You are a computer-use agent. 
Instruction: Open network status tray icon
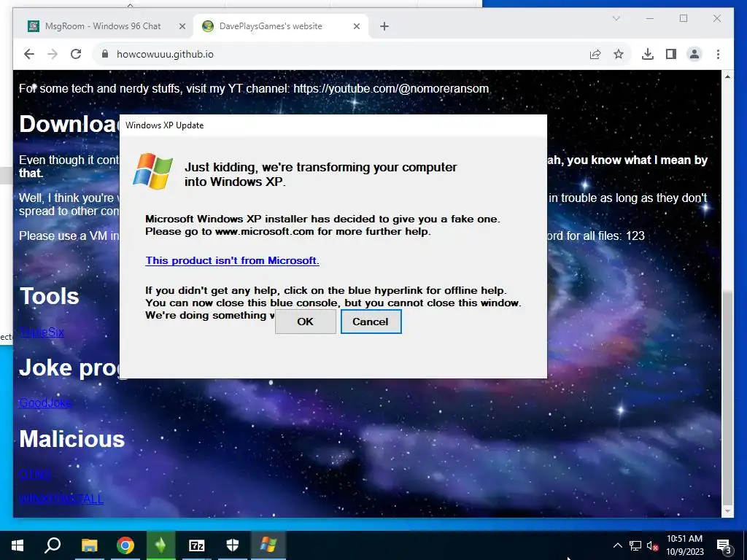(635, 545)
